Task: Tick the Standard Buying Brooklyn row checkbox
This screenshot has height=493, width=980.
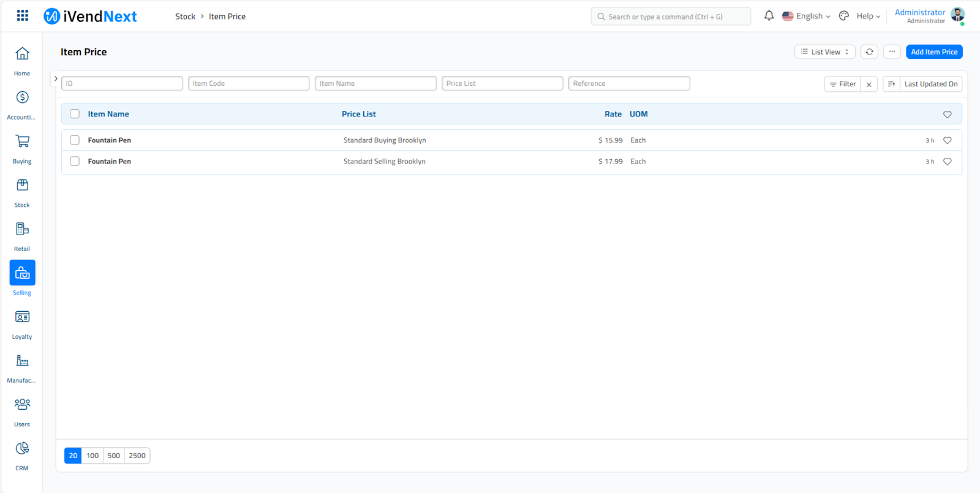Action: click(x=75, y=140)
